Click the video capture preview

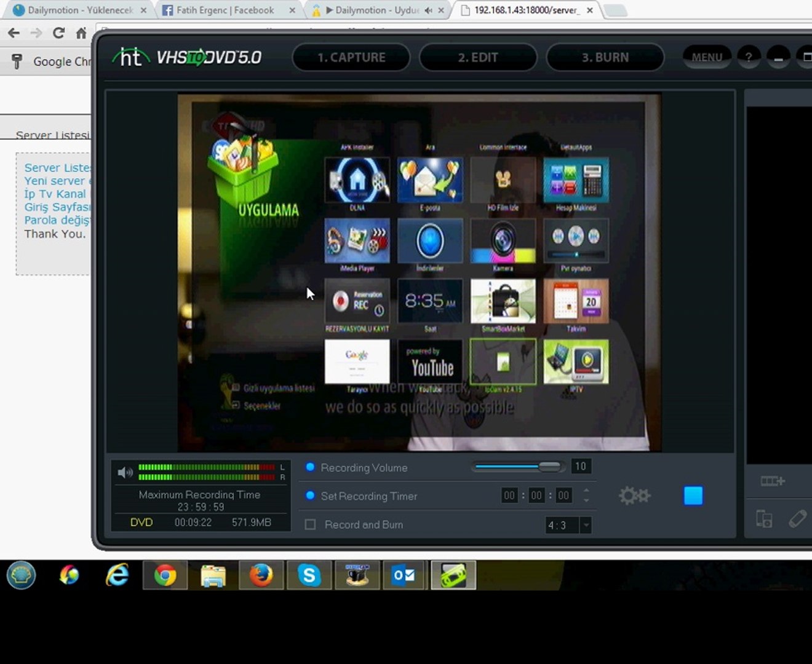[420, 272]
